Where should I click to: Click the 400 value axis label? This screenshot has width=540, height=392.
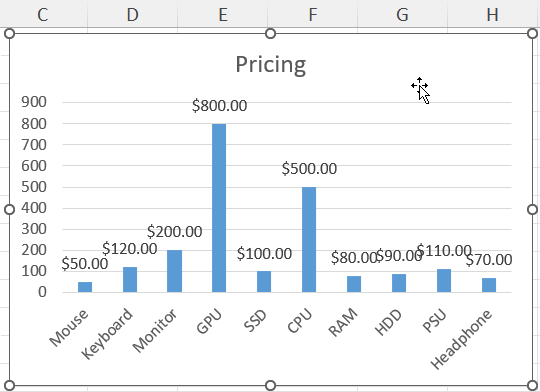pos(34,208)
